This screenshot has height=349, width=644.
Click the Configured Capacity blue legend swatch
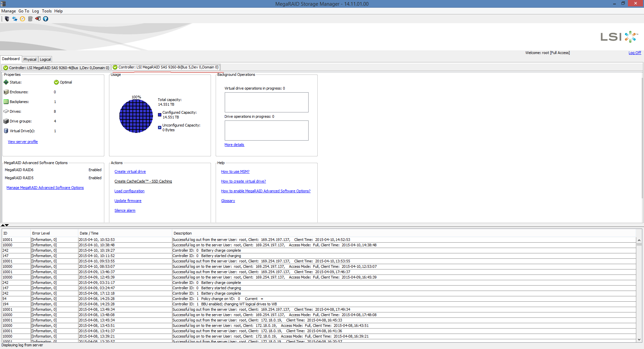pyautogui.click(x=160, y=115)
